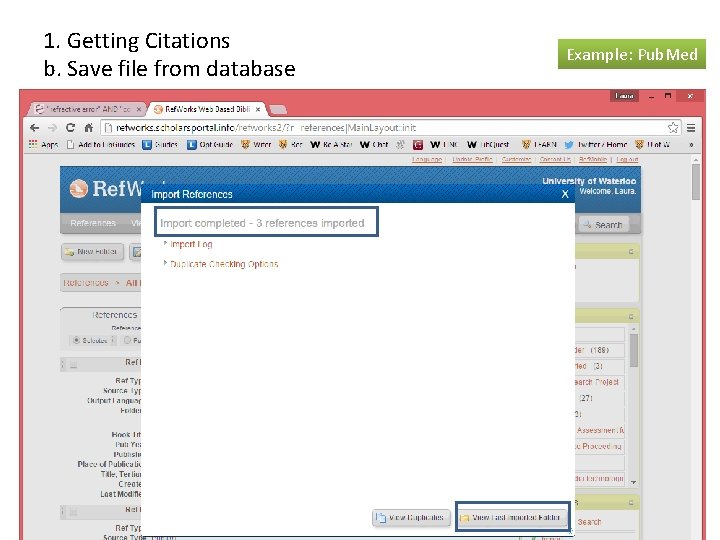Close the refractive error browser tab

(138, 109)
